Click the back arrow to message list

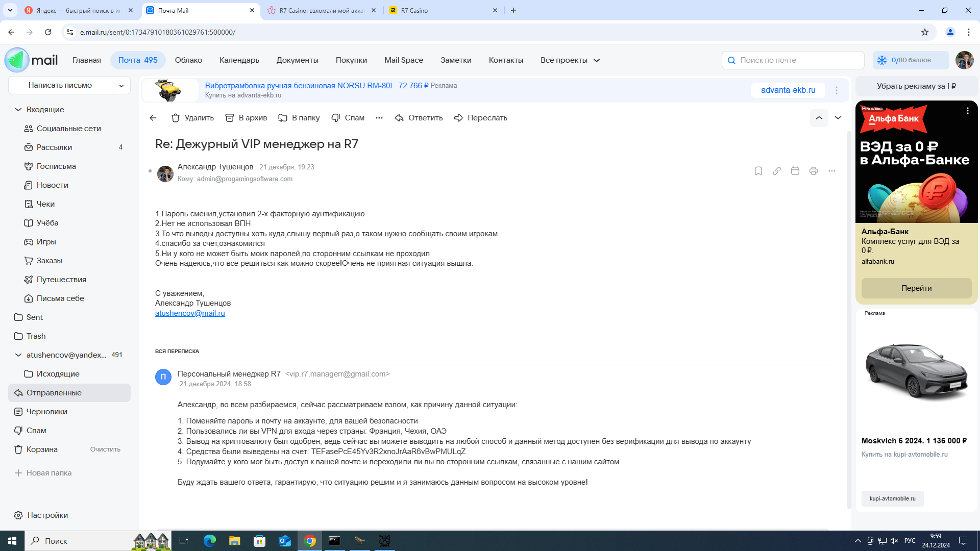[x=153, y=118]
